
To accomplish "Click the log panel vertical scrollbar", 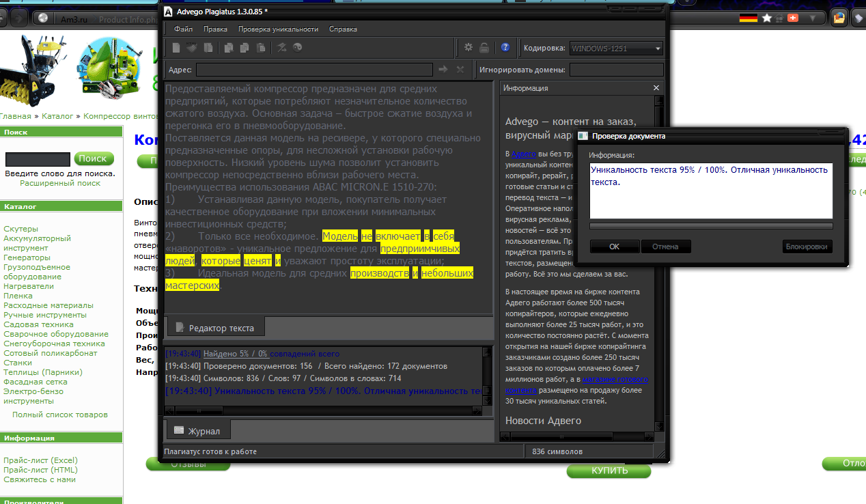I will [487, 376].
